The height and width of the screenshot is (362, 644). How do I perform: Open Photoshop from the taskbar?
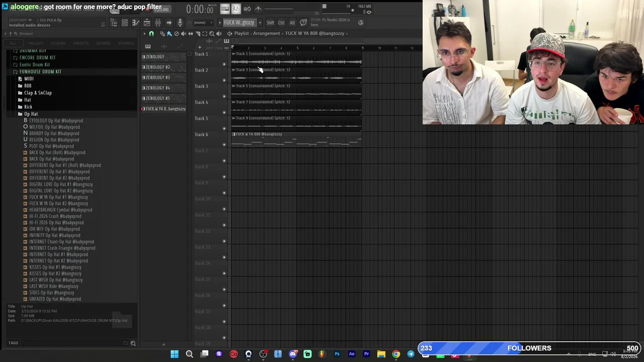337,354
